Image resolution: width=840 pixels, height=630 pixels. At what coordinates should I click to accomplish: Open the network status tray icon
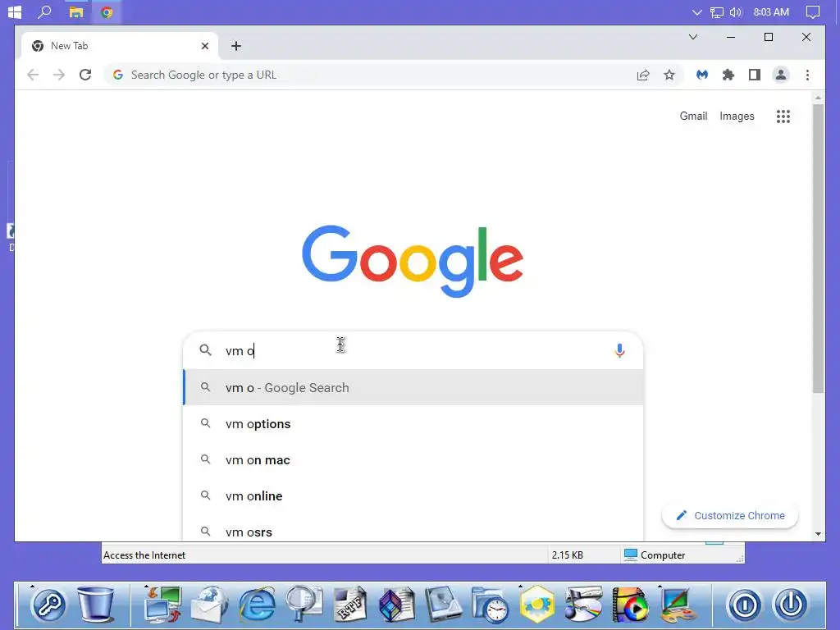click(716, 12)
